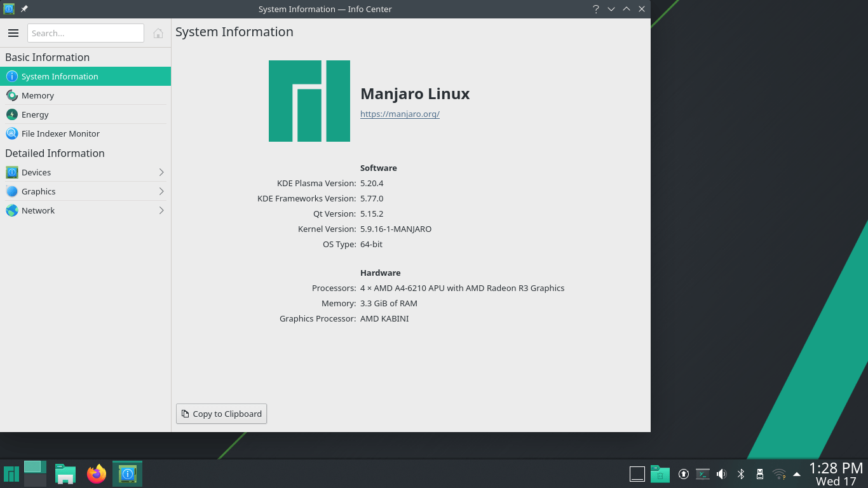Click the AMD KABINI graphics processor text
This screenshot has height=488, width=868.
coord(384,318)
